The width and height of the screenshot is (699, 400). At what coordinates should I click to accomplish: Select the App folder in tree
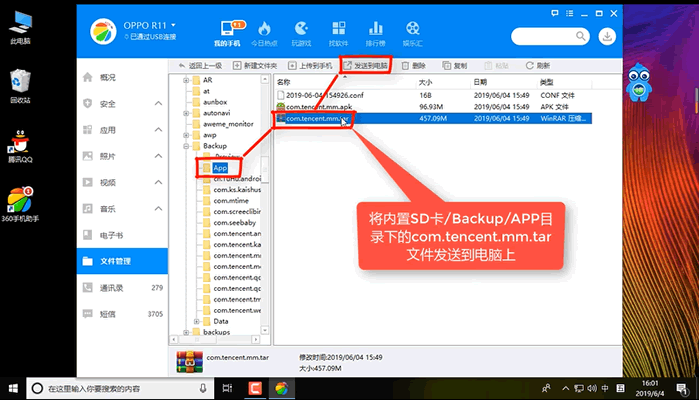[220, 168]
